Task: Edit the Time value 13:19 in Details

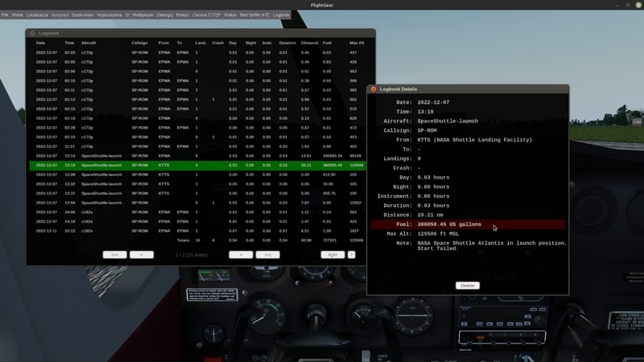Action: pos(426,112)
